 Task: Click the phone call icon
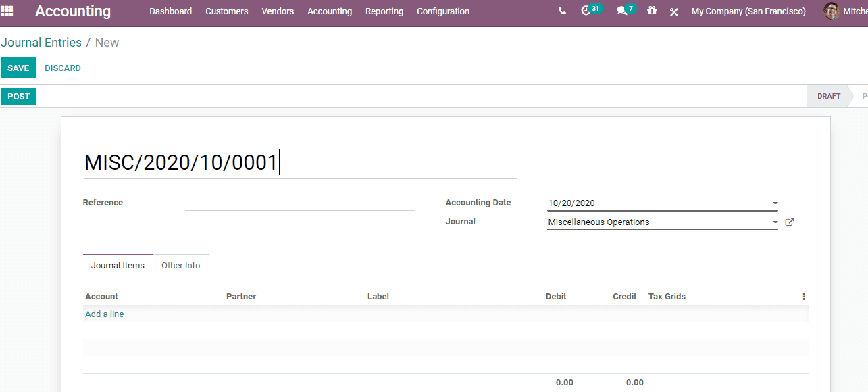coord(562,11)
